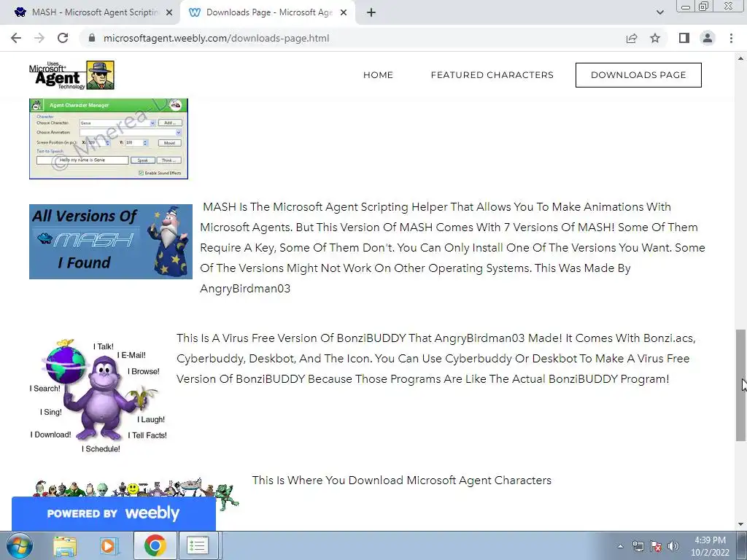Close the Downloads Page tab

pyautogui.click(x=344, y=12)
